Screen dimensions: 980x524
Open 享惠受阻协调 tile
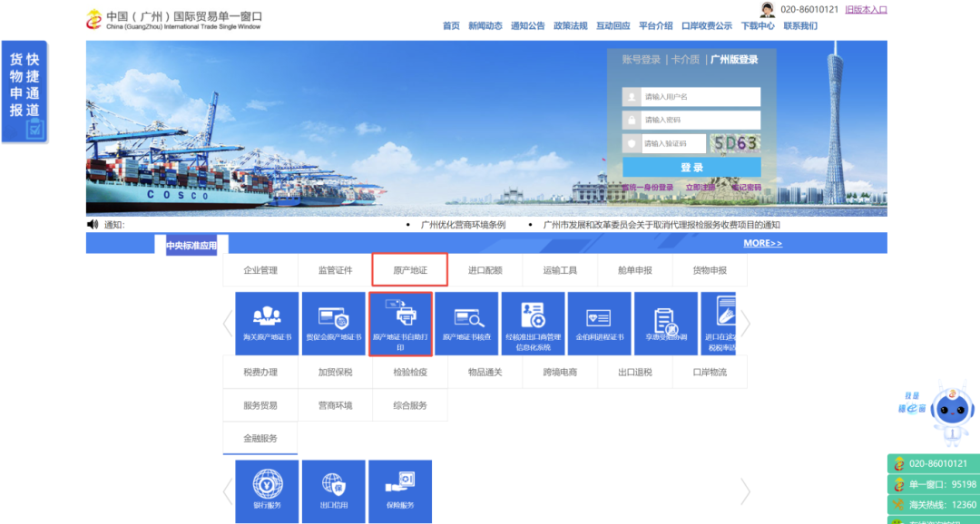tap(666, 324)
